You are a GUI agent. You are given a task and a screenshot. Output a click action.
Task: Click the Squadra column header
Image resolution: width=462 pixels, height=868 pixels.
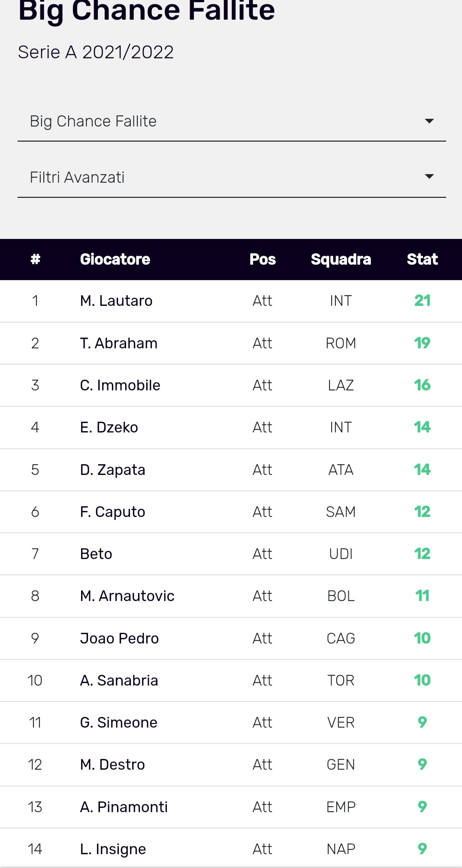tap(341, 259)
